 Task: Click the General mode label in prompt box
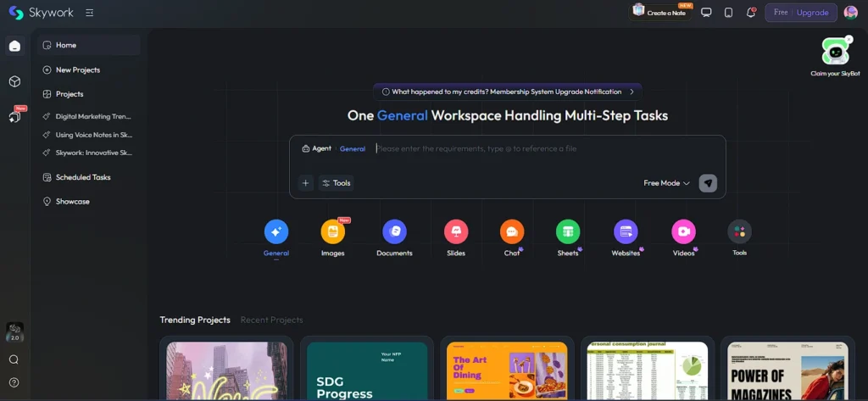(x=353, y=148)
